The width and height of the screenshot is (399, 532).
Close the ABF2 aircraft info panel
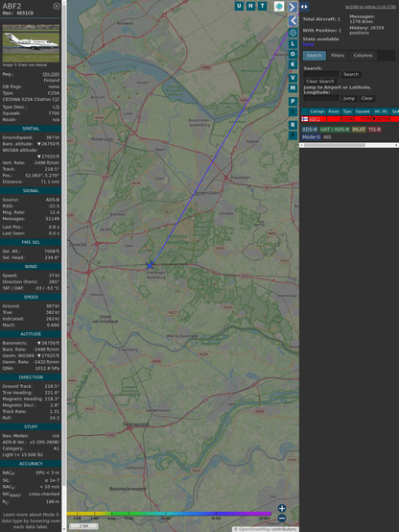coord(57,6)
